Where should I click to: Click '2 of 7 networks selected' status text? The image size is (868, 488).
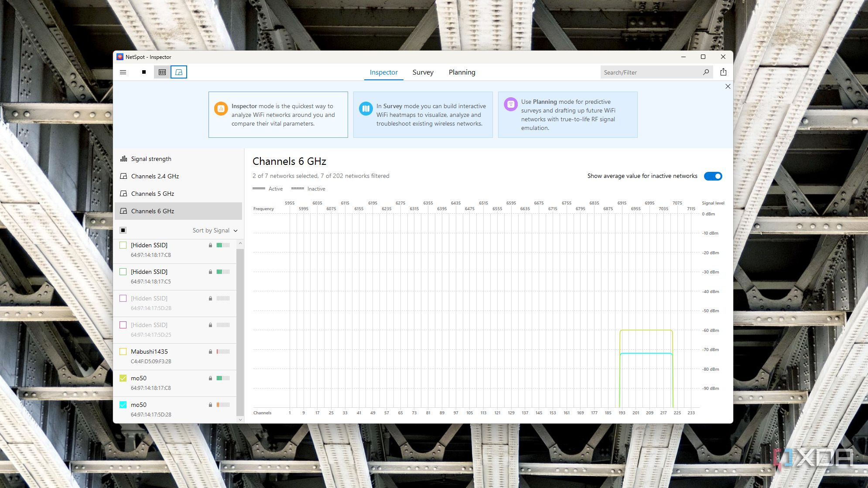coord(285,176)
